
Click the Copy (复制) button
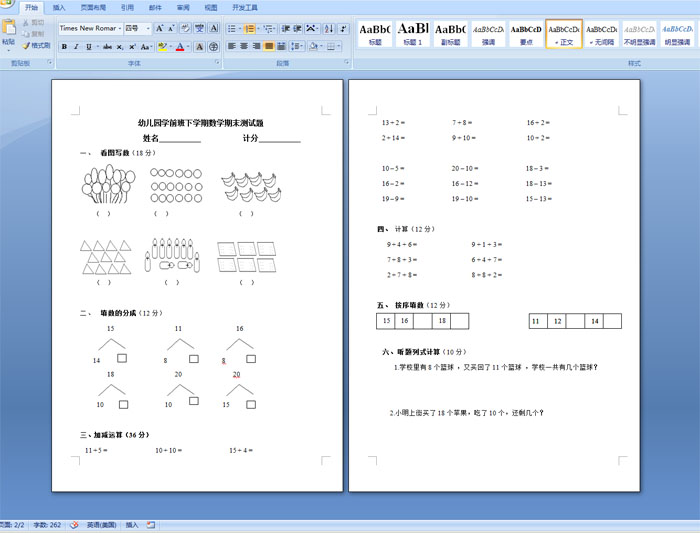point(33,34)
